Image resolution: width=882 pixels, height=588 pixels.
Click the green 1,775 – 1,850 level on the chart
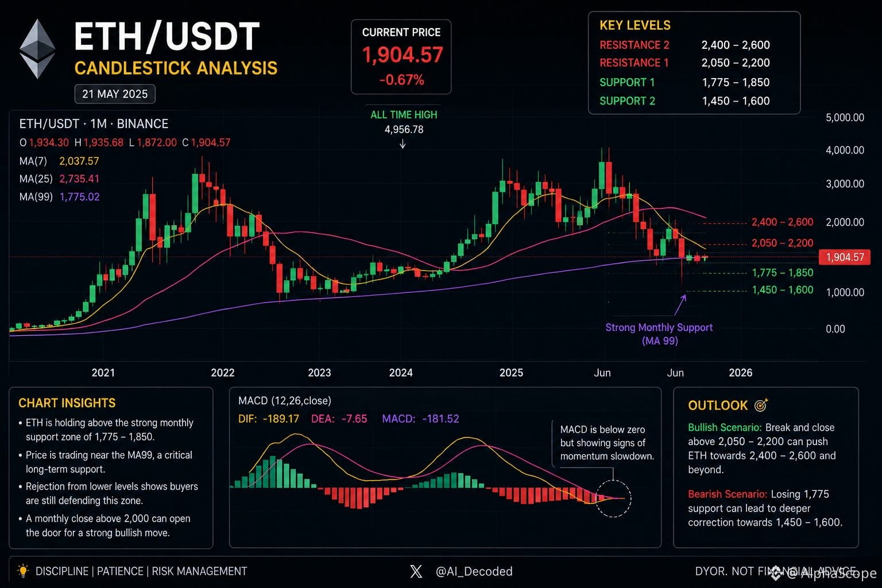[x=783, y=273]
